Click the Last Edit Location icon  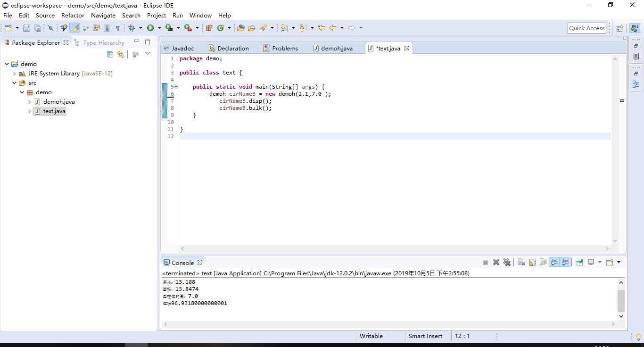pyautogui.click(x=322, y=28)
